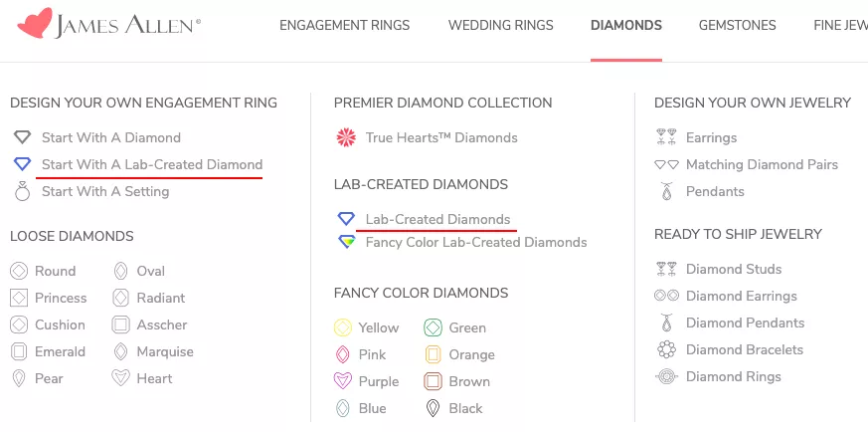The width and height of the screenshot is (868, 432).
Task: Click the Diamond Bracelets icon
Action: pos(666,349)
